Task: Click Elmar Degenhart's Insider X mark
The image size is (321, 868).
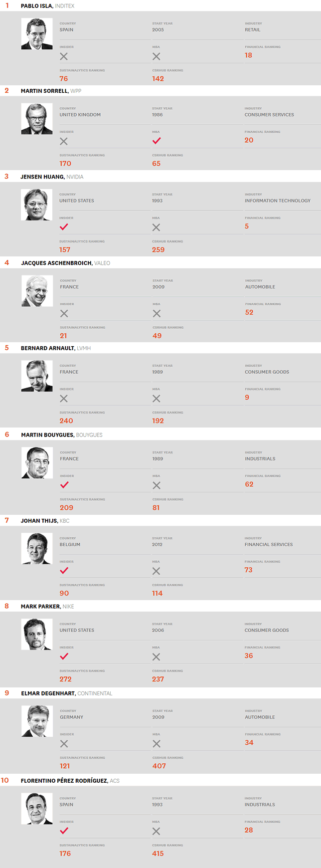Action: coord(64,743)
